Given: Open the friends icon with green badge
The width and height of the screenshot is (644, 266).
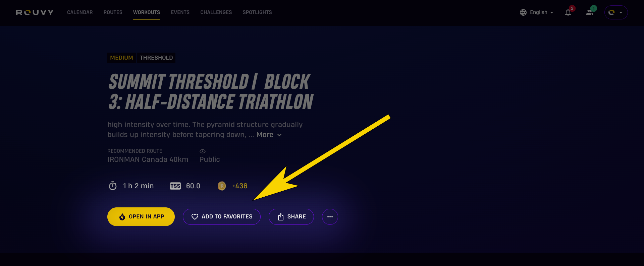Looking at the screenshot, I should coord(590,12).
